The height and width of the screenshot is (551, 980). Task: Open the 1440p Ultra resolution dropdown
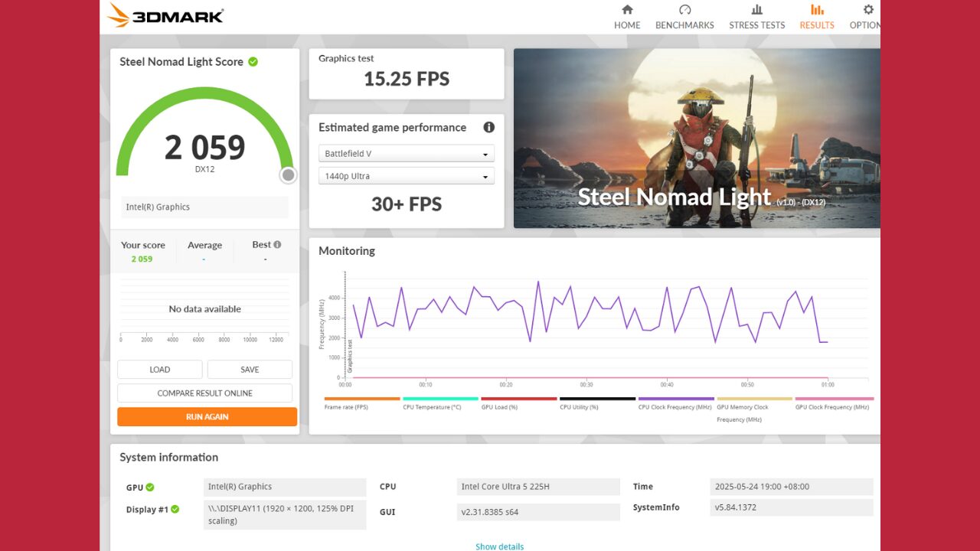click(406, 176)
